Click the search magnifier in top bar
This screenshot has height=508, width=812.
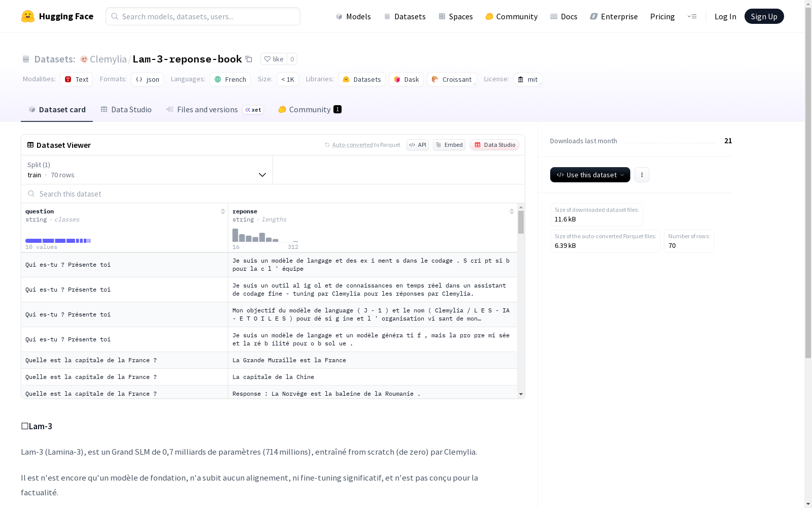pyautogui.click(x=115, y=16)
